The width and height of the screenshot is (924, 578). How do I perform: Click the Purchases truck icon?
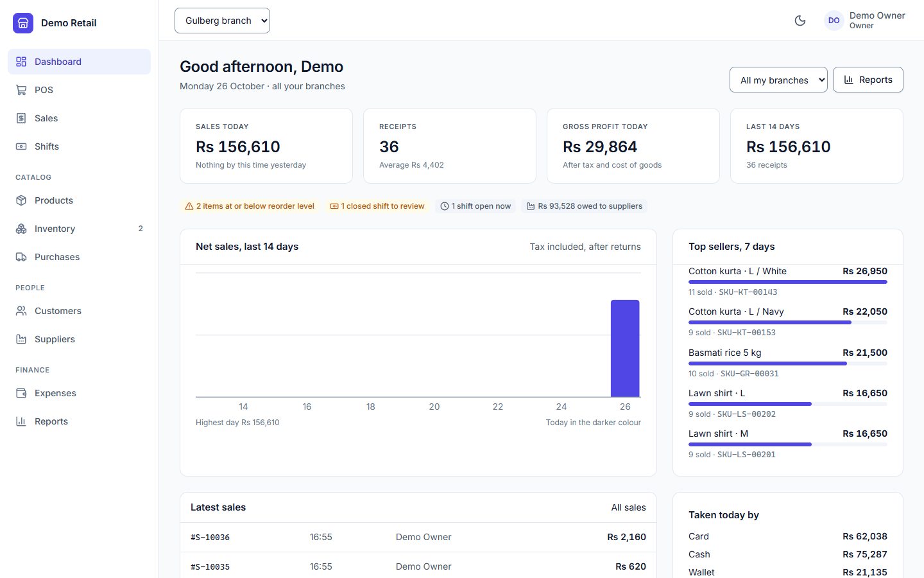point(21,257)
